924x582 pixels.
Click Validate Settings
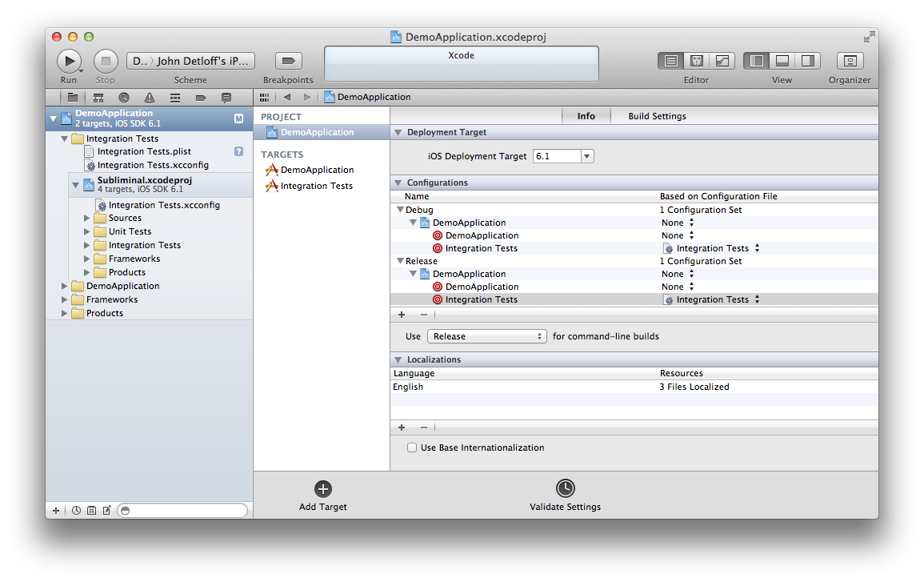pyautogui.click(x=565, y=496)
